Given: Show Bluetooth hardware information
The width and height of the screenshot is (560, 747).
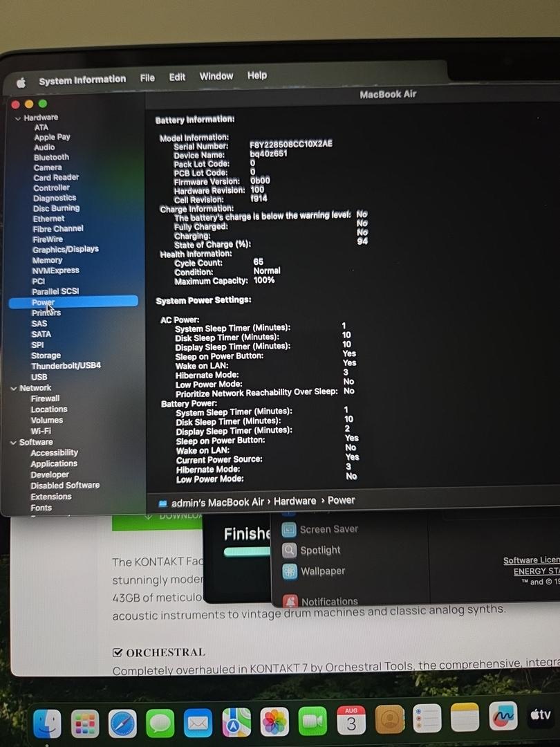Looking at the screenshot, I should [x=51, y=157].
